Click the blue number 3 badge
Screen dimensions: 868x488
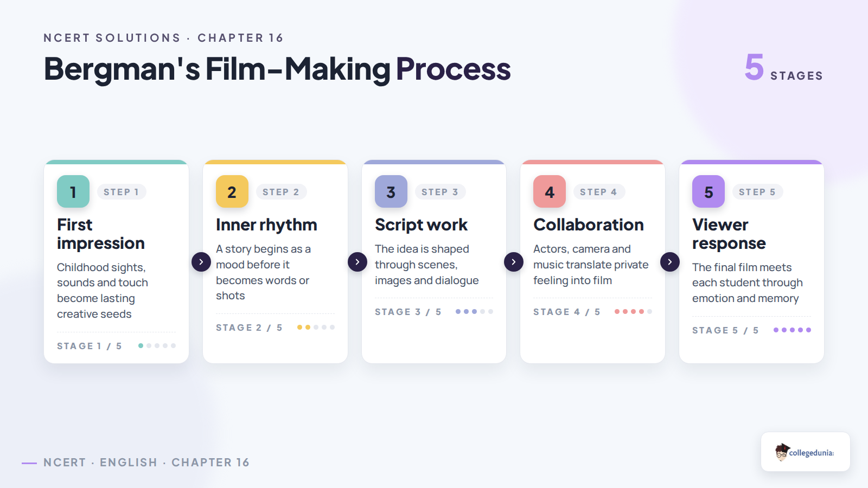(391, 191)
